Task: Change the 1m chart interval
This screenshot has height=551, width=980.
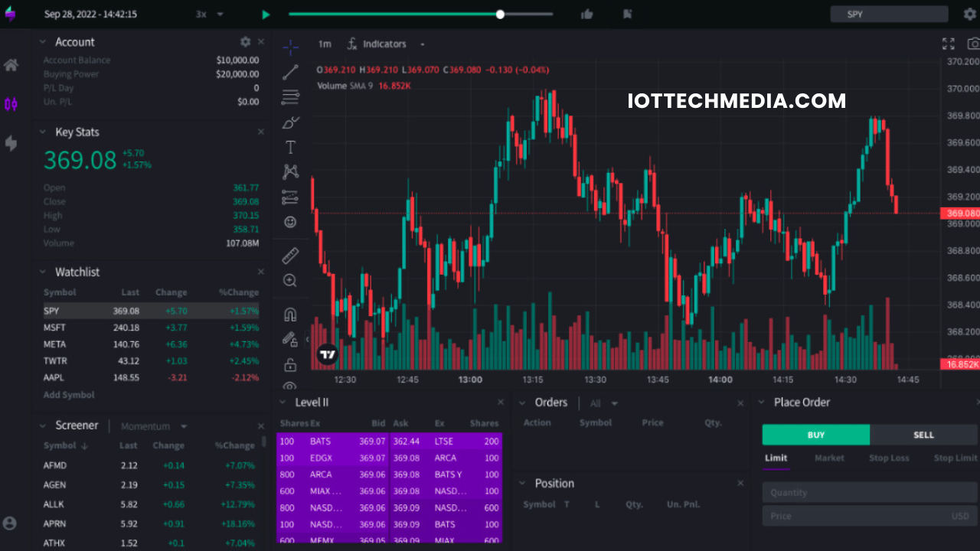Action: tap(325, 44)
